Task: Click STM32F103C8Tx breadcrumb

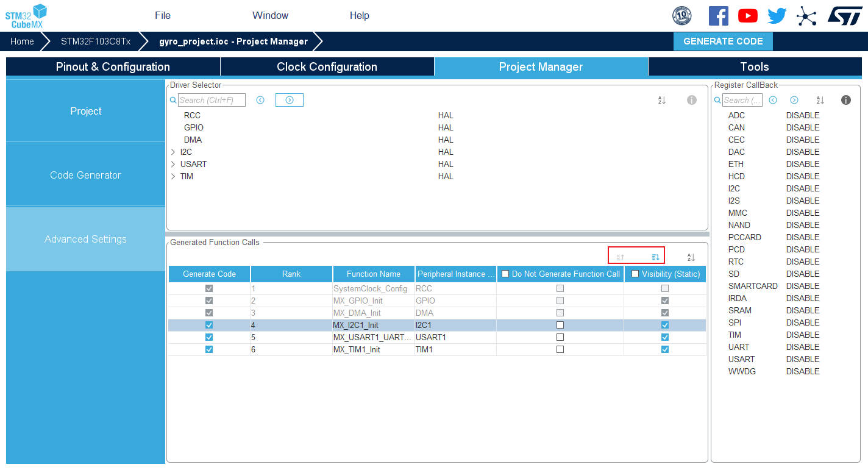Action: point(96,41)
